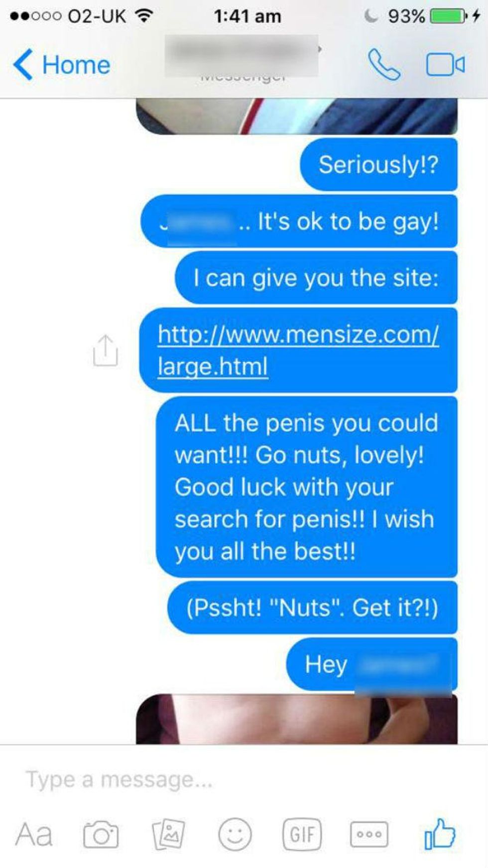Open the emoji smiley picker

point(235,834)
